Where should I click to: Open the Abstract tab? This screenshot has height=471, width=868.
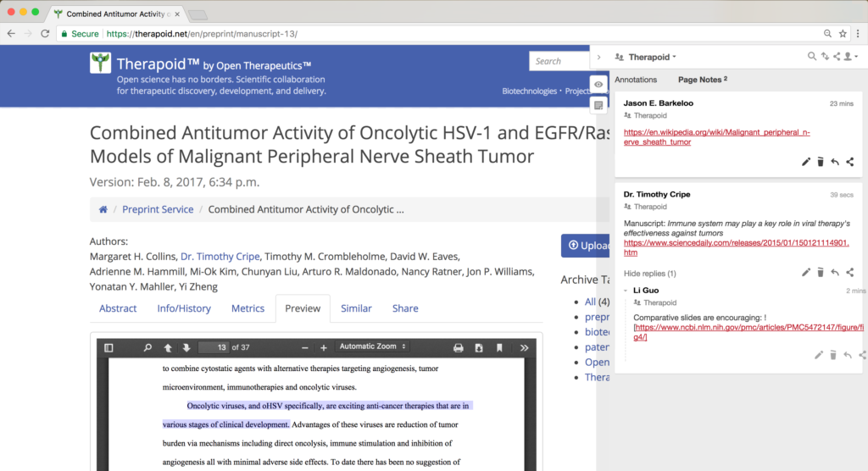pos(118,308)
